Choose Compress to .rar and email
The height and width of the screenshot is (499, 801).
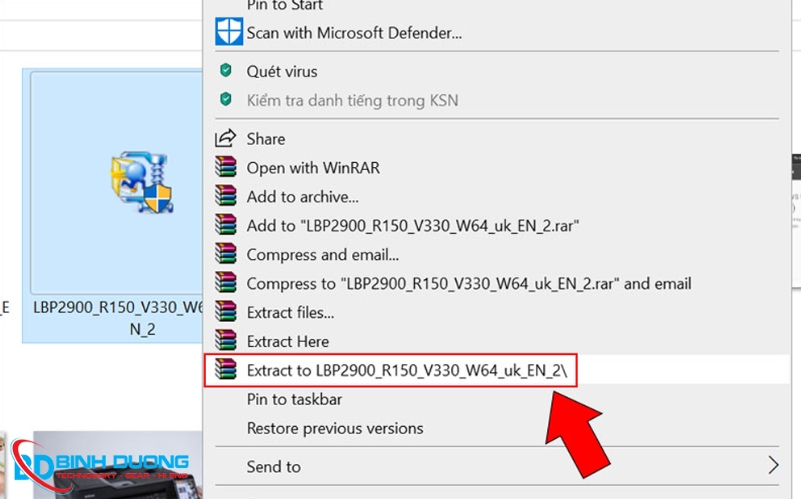click(468, 284)
